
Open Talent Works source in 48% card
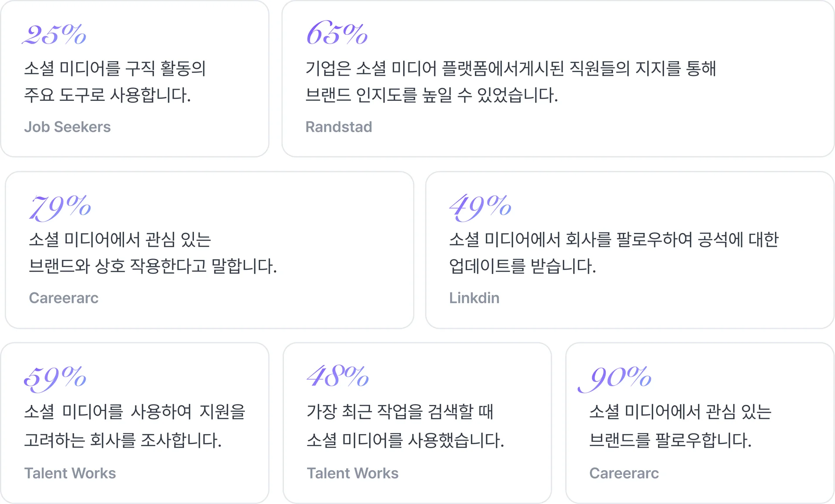click(353, 473)
